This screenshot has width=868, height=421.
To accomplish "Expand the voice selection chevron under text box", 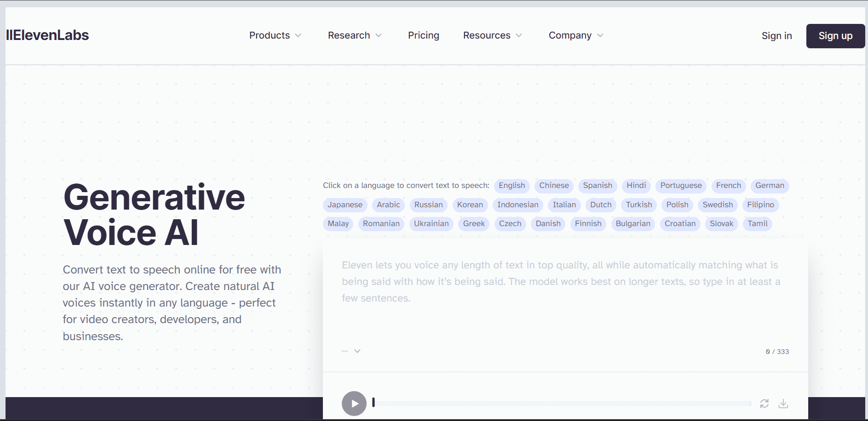I will click(357, 351).
